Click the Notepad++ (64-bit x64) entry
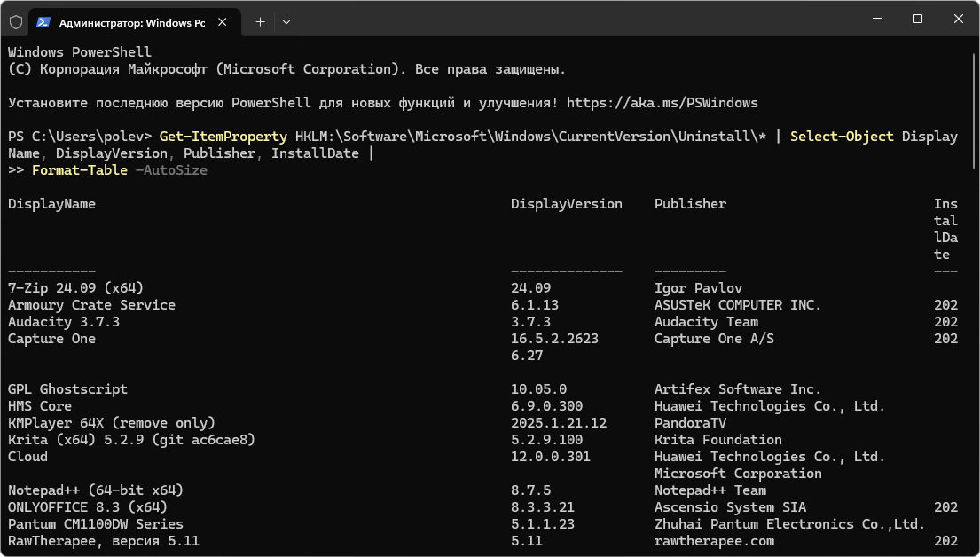 [x=96, y=490]
